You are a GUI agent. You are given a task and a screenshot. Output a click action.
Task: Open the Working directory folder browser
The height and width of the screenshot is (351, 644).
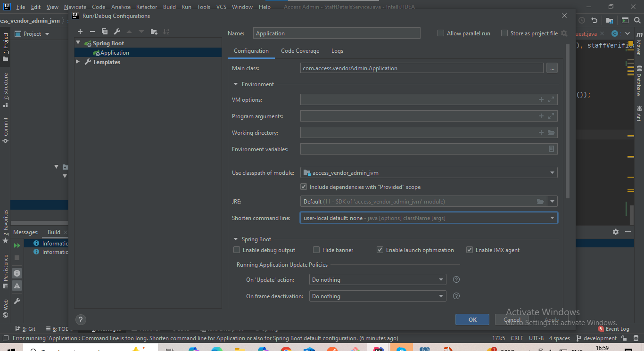pyautogui.click(x=551, y=133)
